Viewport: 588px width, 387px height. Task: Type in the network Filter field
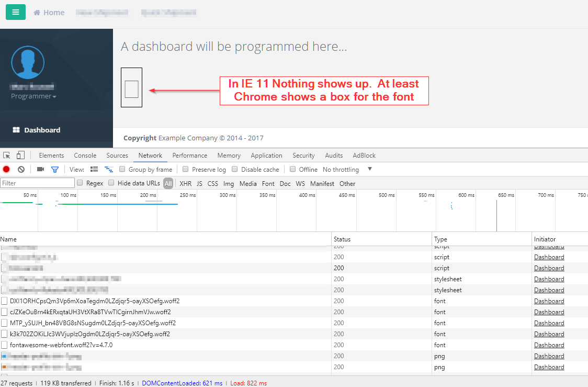(37, 183)
